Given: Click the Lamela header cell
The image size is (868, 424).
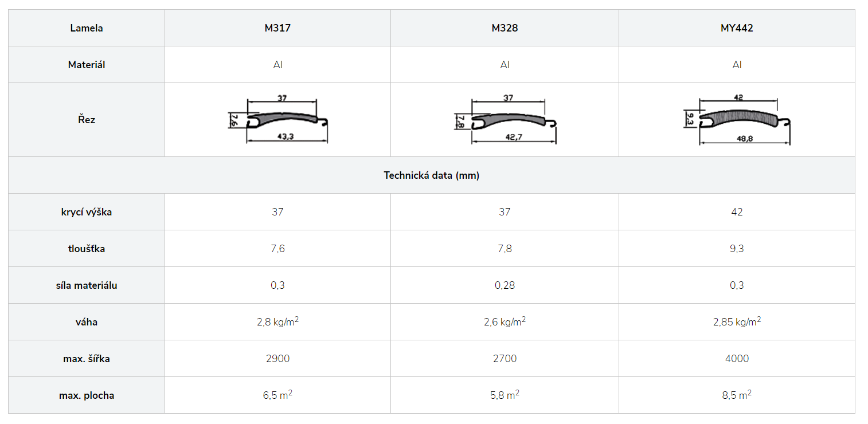Looking at the screenshot, I should (87, 28).
